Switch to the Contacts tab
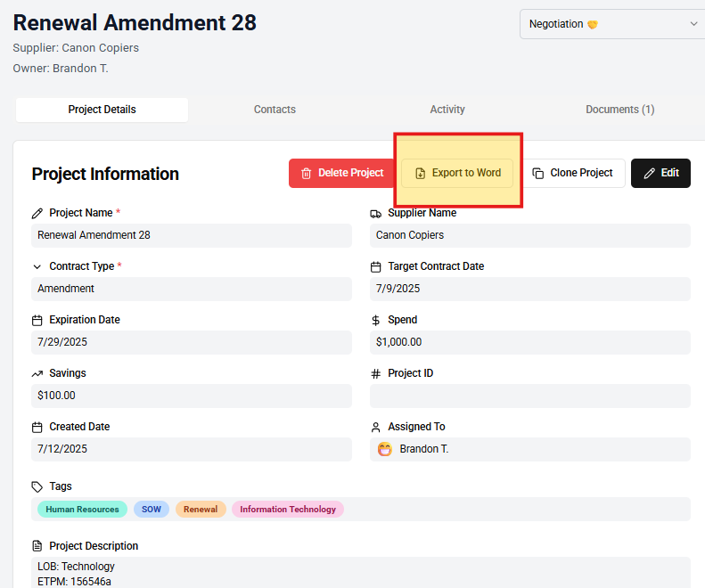705x588 pixels. 275,110
